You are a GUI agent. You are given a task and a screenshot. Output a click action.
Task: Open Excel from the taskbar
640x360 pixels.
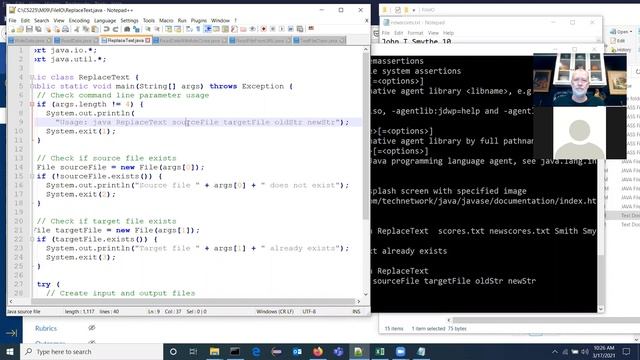380,351
